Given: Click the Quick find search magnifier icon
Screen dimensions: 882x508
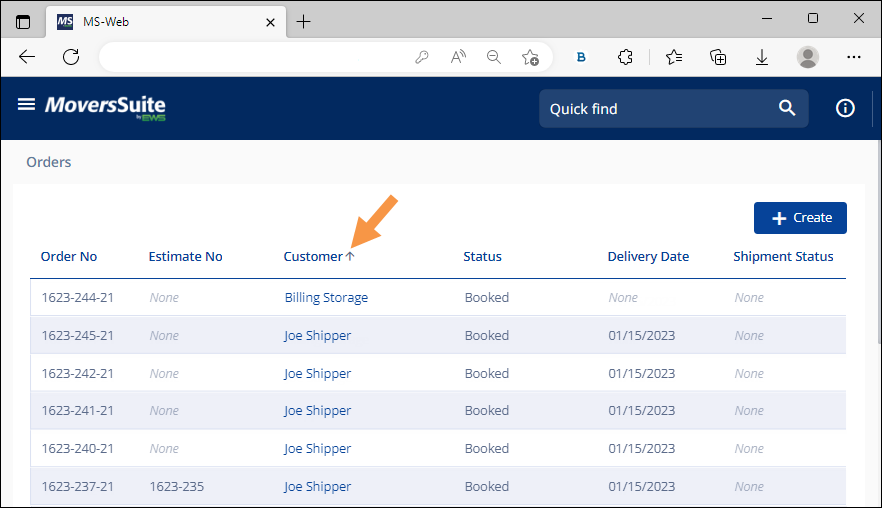Looking at the screenshot, I should click(786, 108).
